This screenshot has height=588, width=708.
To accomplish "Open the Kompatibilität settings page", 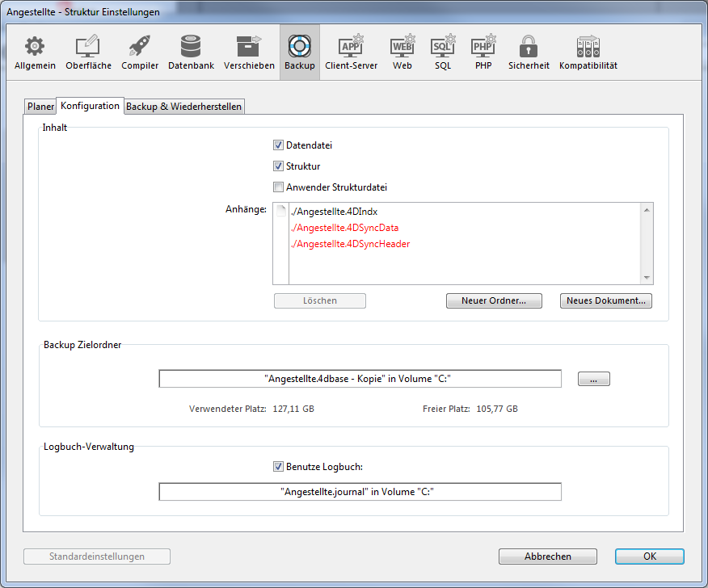I will click(588, 52).
